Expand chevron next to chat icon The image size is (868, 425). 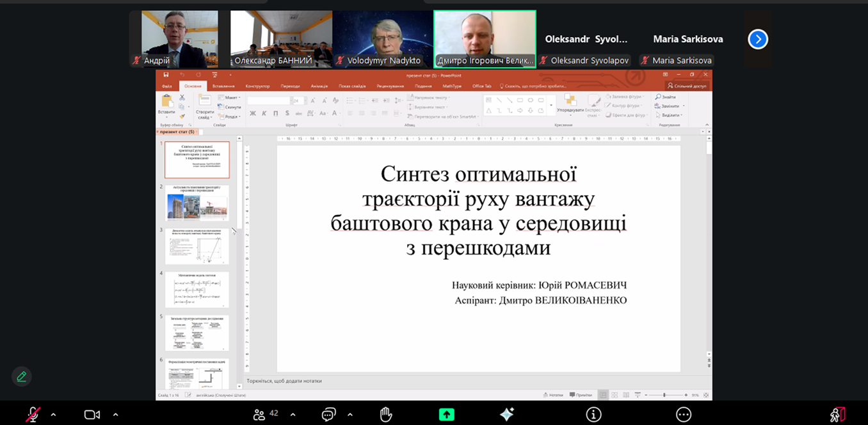[x=350, y=415]
